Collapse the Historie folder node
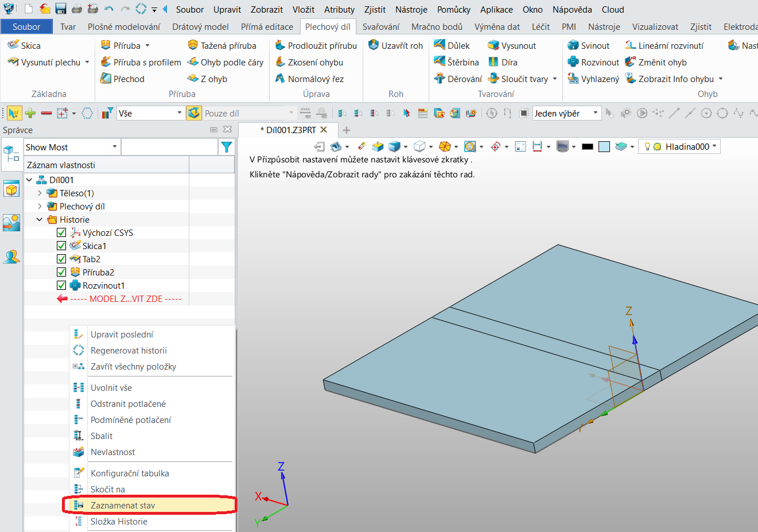The width and height of the screenshot is (758, 532). [40, 219]
